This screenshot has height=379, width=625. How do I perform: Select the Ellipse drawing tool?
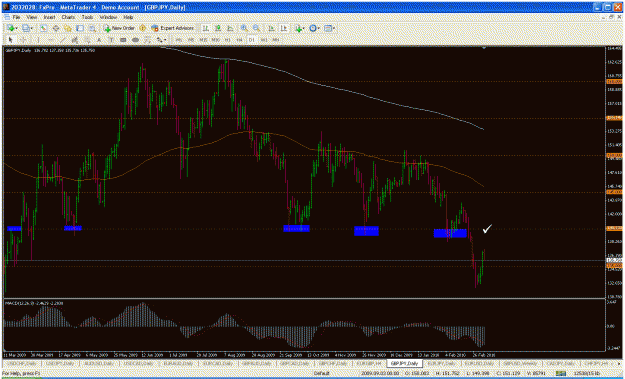tap(135, 39)
